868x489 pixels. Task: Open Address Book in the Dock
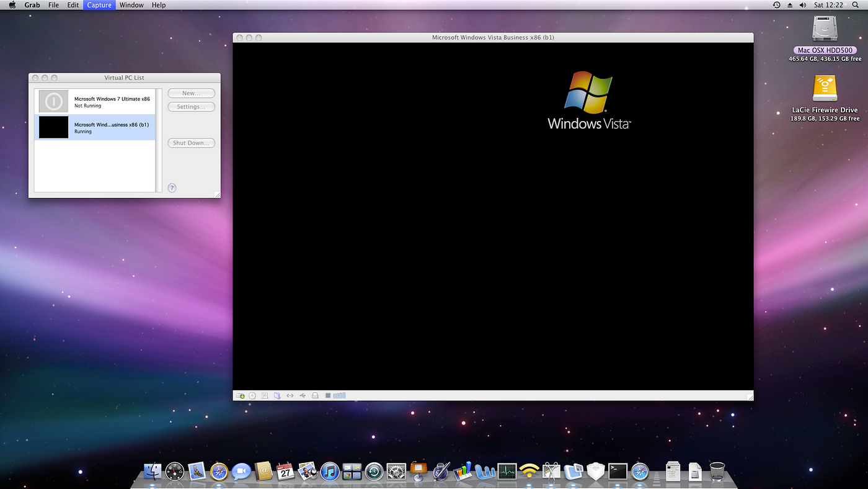tap(263, 472)
